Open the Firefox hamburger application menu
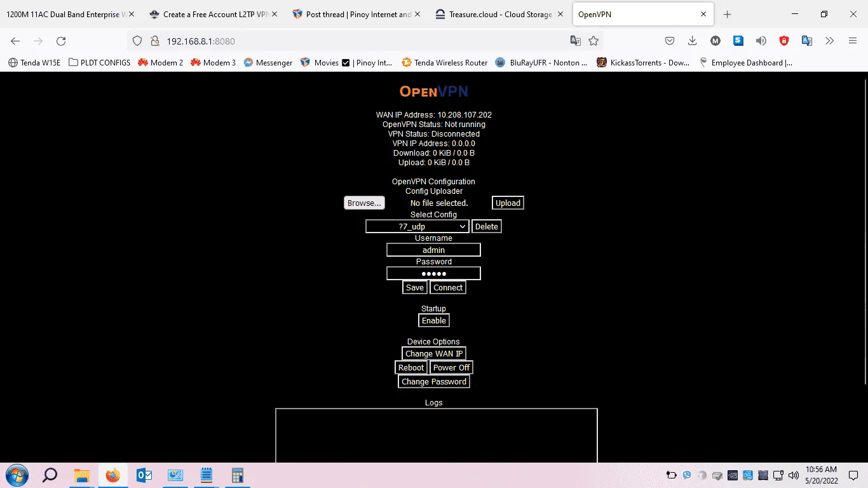Viewport: 868px width, 488px height. point(853,41)
